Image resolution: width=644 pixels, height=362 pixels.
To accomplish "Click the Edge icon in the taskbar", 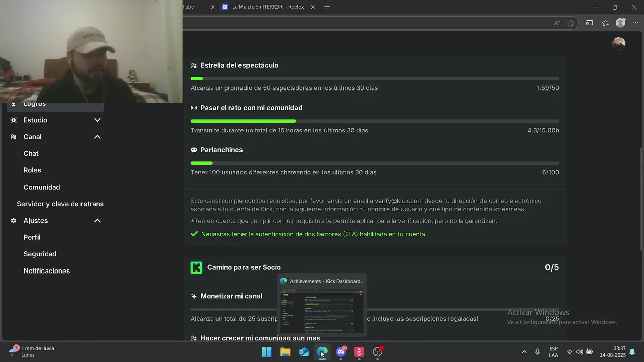I will click(322, 352).
